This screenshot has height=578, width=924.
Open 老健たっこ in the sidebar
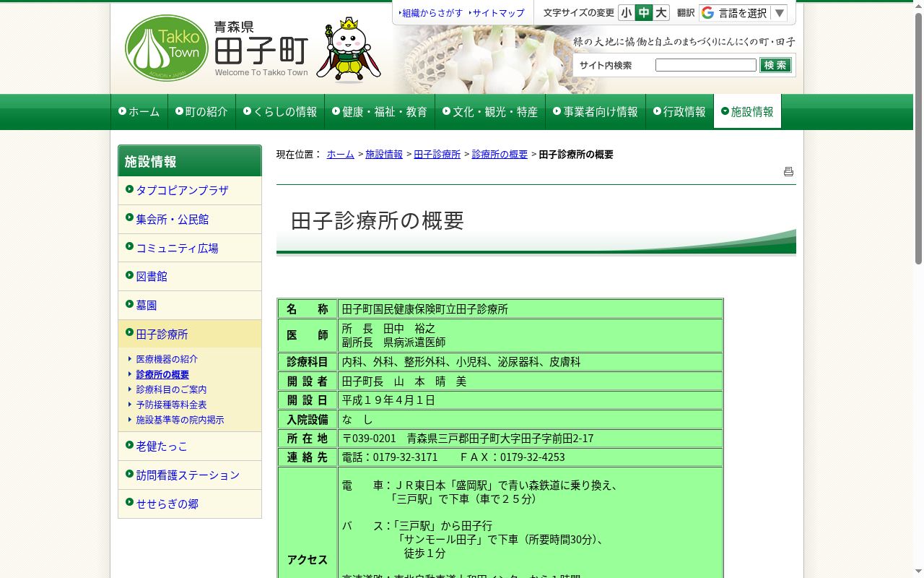click(190, 447)
